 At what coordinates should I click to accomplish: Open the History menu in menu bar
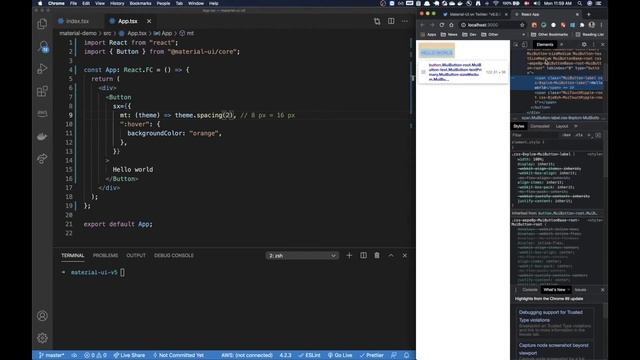(x=117, y=3)
